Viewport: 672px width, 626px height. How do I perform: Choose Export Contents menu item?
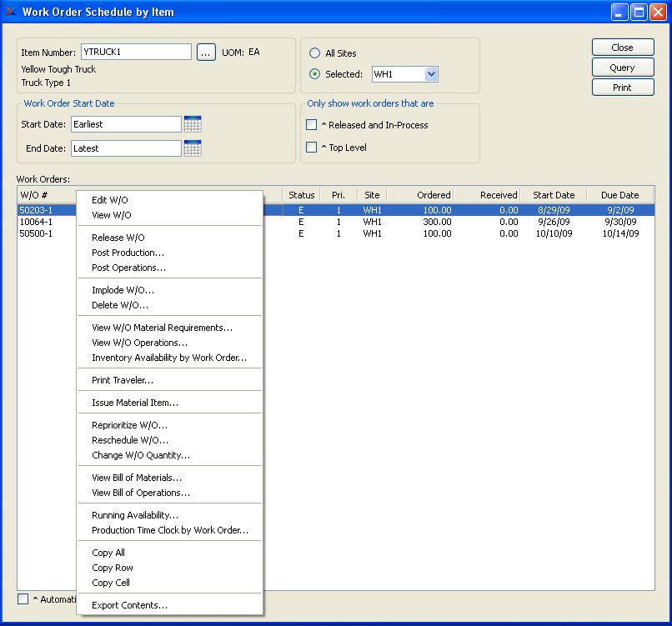[x=129, y=605]
